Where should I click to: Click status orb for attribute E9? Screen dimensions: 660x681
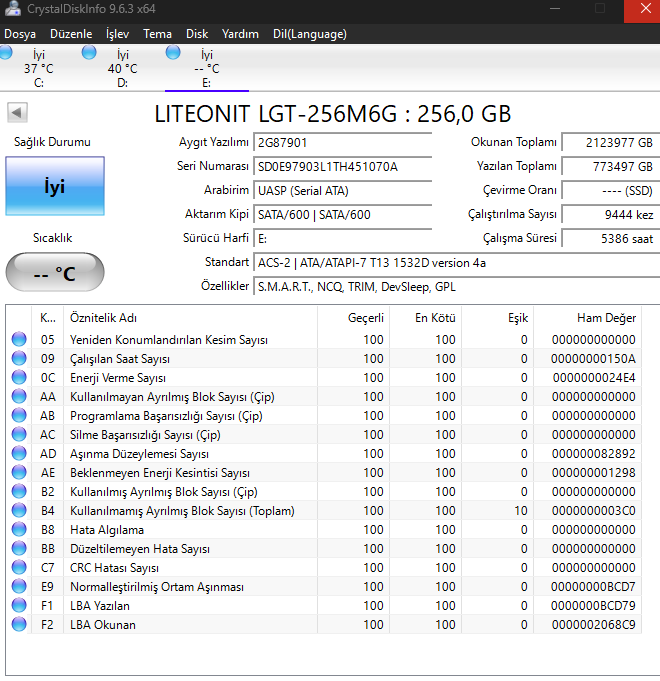[x=19, y=586]
